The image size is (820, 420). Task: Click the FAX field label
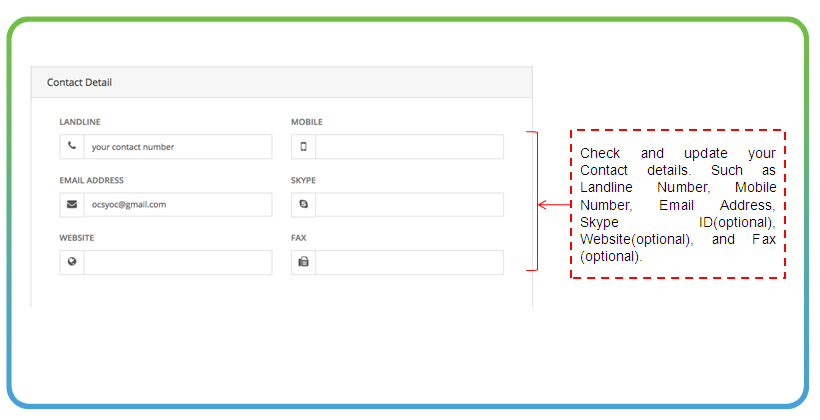click(299, 238)
